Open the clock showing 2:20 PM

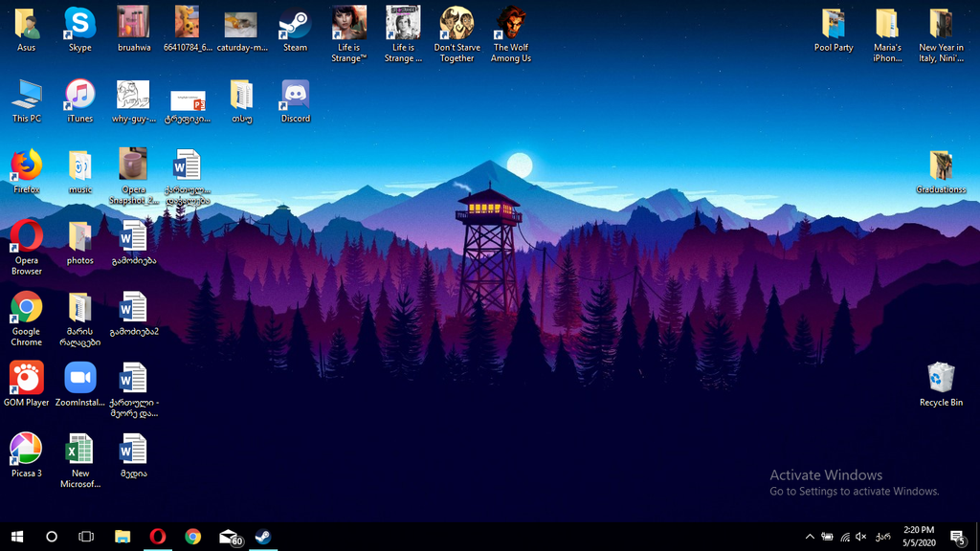pos(919,537)
